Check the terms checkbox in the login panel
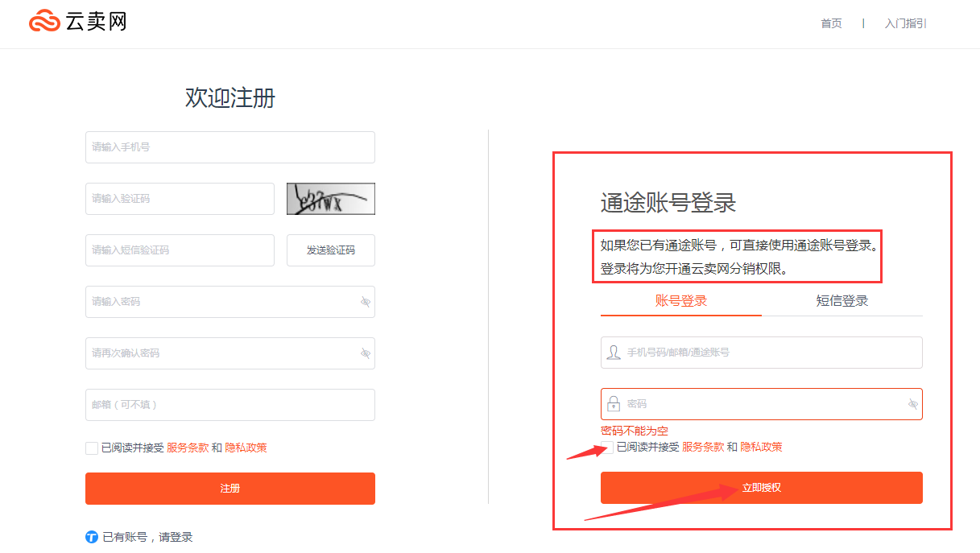Viewport: 980px width, 553px height. (607, 447)
